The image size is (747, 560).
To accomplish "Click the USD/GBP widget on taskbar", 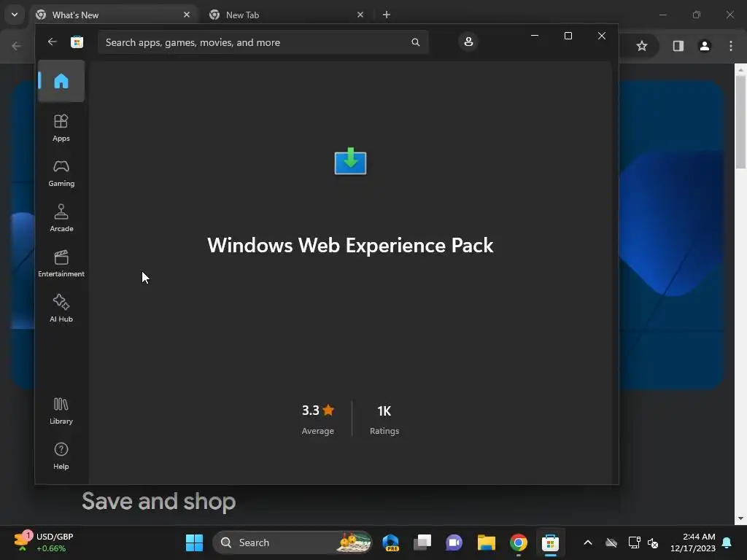I will pyautogui.click(x=44, y=542).
